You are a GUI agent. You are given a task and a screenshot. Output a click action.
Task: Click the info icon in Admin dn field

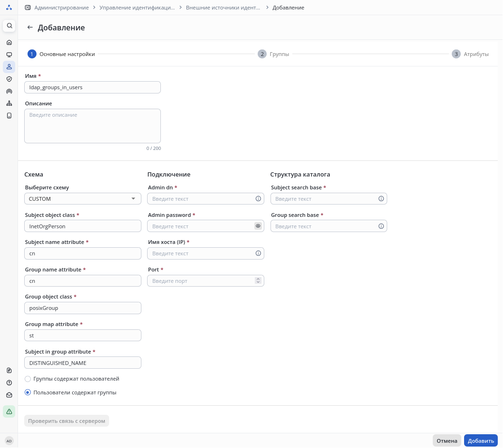coord(258,199)
